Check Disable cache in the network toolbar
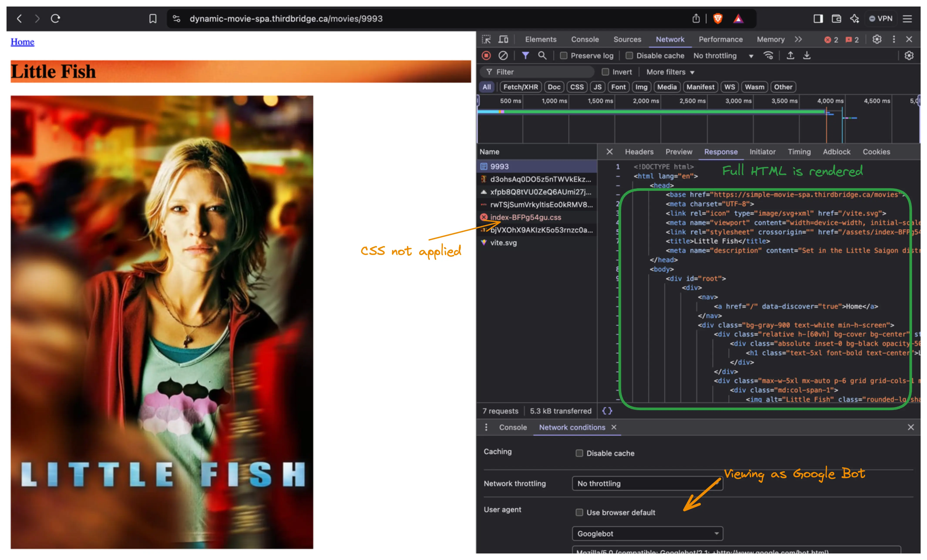Screen dimensions: 927x560 click(x=629, y=56)
